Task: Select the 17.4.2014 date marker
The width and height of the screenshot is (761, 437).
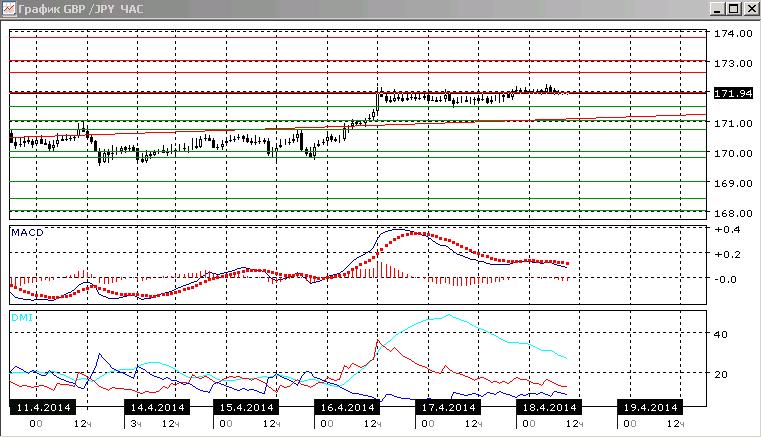Action: 448,407
